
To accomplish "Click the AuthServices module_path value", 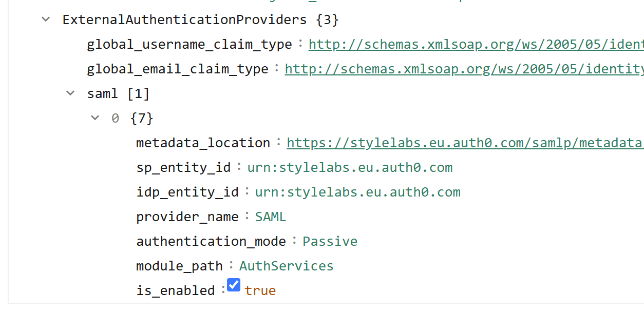I will tap(286, 266).
